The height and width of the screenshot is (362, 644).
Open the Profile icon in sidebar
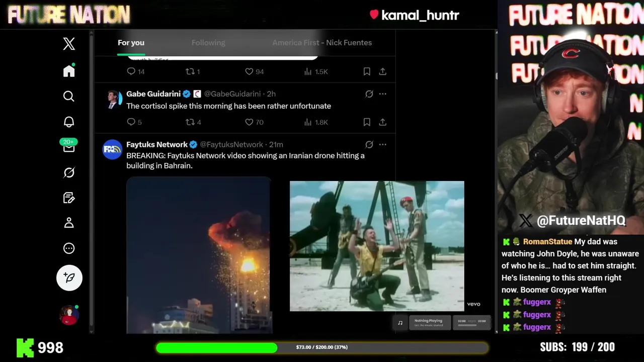point(69,223)
